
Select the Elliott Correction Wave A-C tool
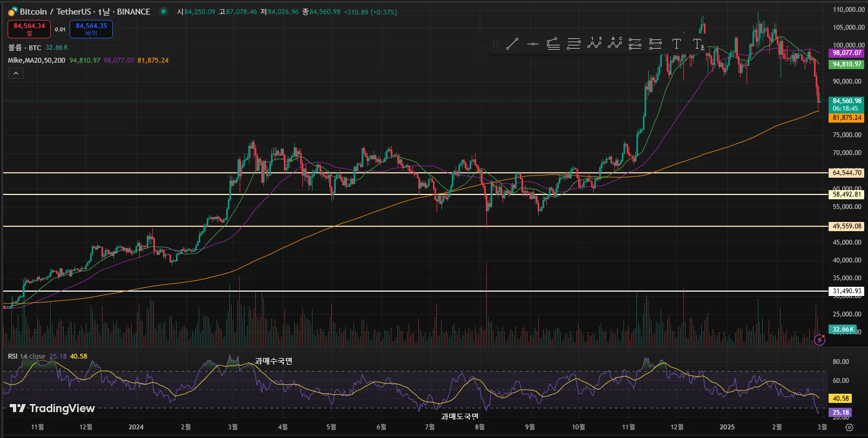pyautogui.click(x=615, y=44)
